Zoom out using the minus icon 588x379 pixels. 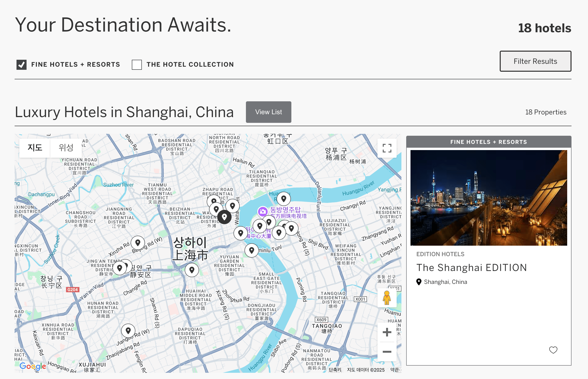pyautogui.click(x=387, y=352)
